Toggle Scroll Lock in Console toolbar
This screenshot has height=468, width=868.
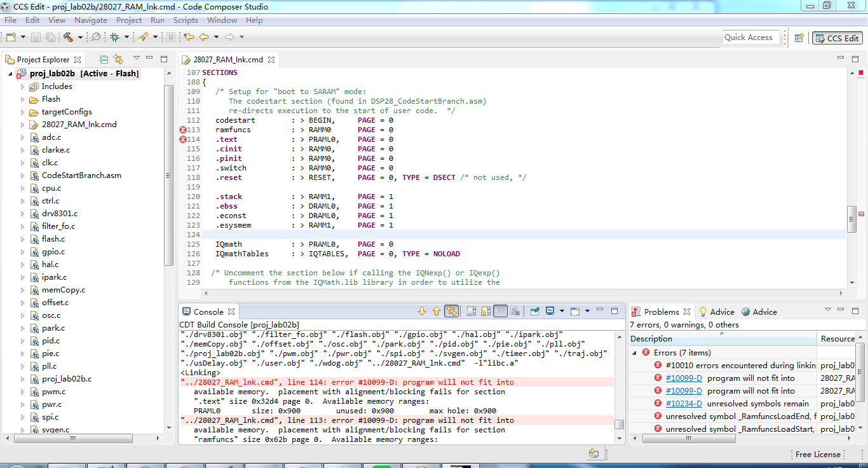485,312
